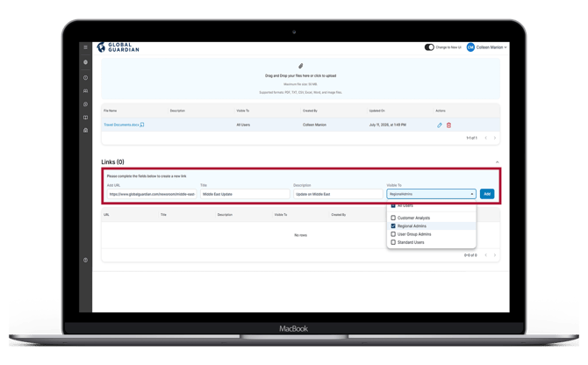The image size is (588, 365).
Task: Click the Description field in link form
Action: click(338, 194)
